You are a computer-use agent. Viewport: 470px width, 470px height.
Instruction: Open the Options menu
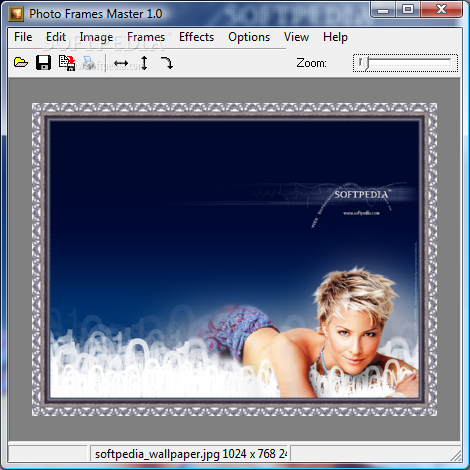(x=249, y=37)
